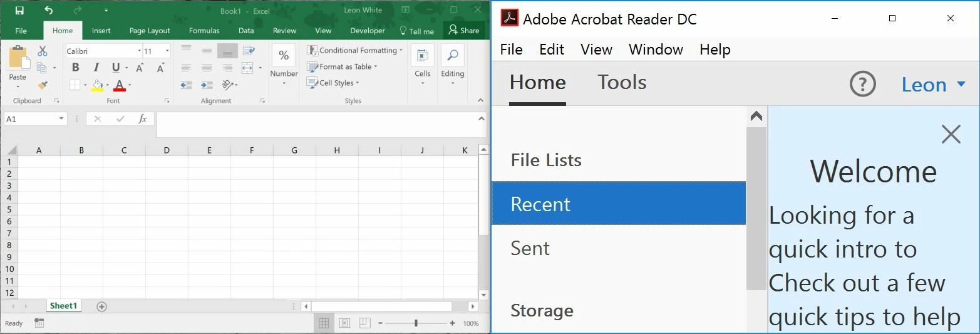Click Decrease Indent icon
Image resolution: width=980 pixels, height=334 pixels.
tap(186, 85)
